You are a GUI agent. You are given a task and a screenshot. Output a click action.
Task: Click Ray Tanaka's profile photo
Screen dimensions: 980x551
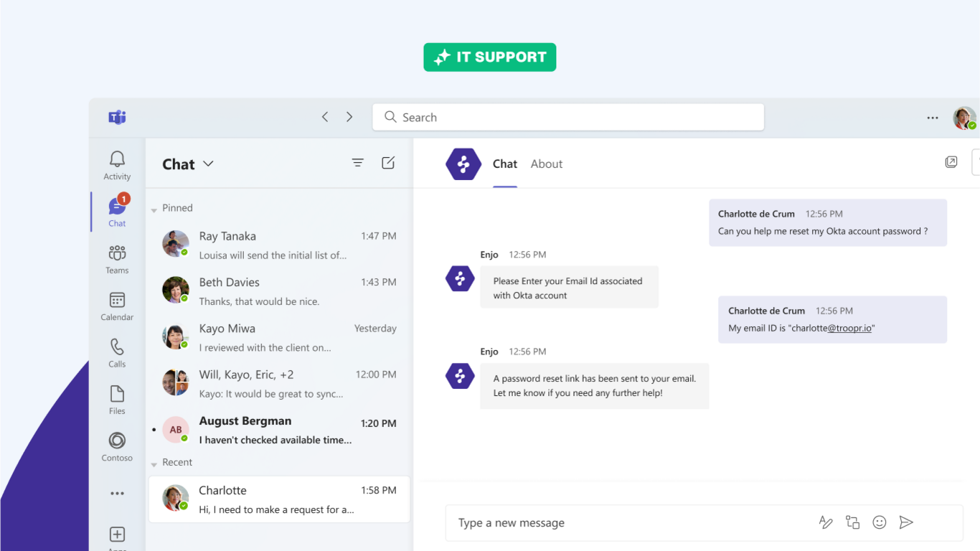click(x=175, y=244)
